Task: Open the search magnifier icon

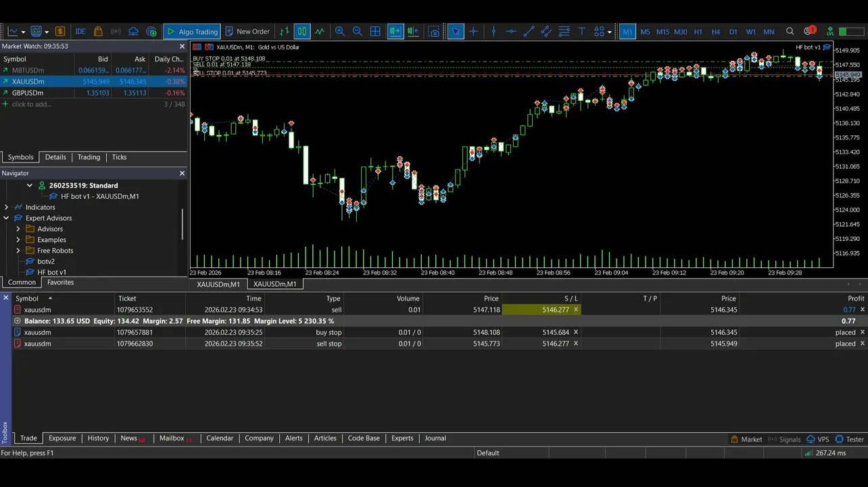Action: (790, 31)
